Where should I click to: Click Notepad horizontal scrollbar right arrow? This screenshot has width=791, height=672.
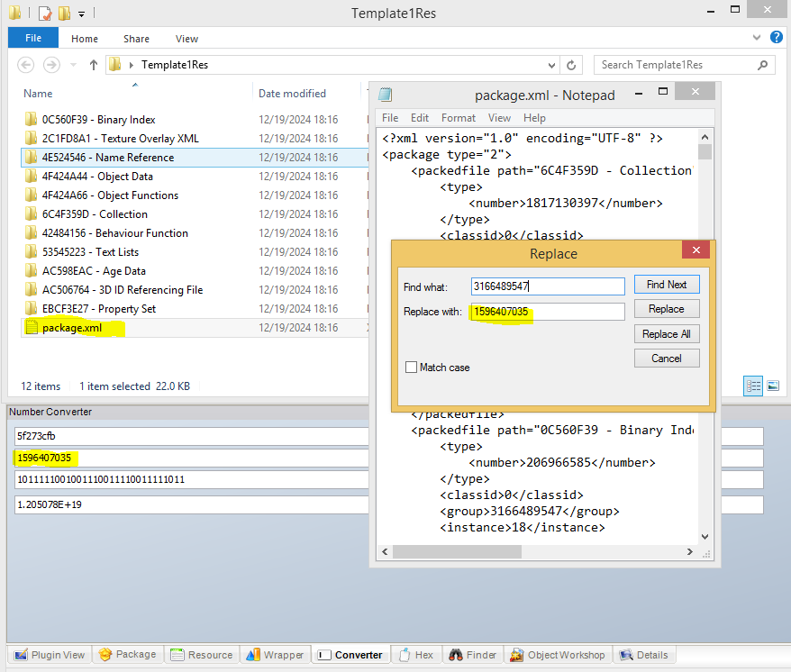pyautogui.click(x=689, y=552)
